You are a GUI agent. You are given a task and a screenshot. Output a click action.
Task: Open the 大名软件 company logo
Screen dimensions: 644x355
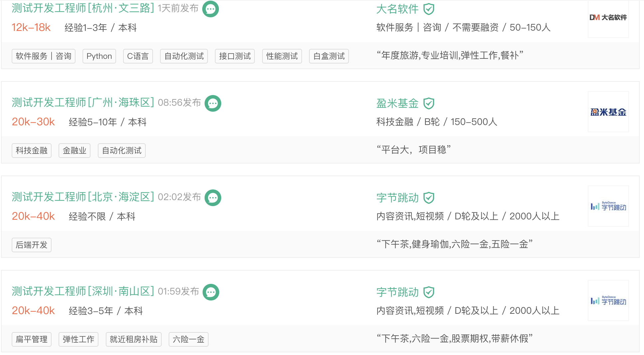(608, 18)
